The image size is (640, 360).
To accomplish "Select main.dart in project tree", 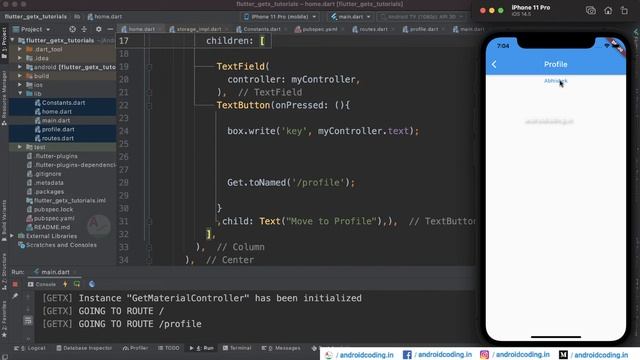I will click(56, 120).
